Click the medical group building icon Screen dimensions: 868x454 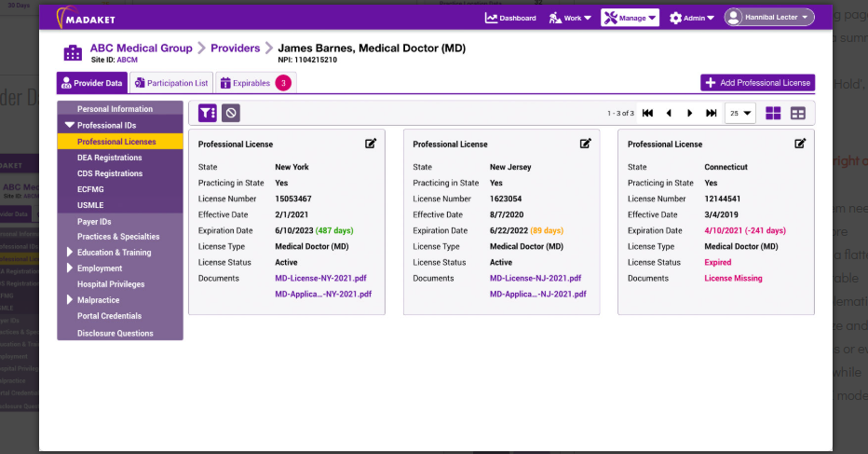click(73, 52)
